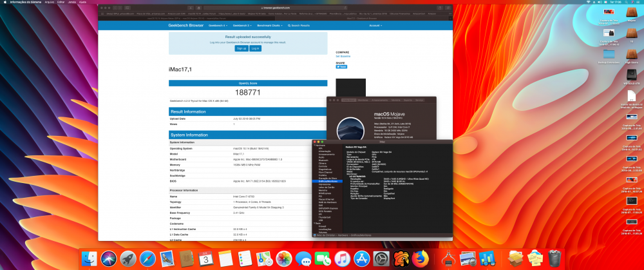
Task: Open iTunes music icon in dock
Action: point(342,259)
